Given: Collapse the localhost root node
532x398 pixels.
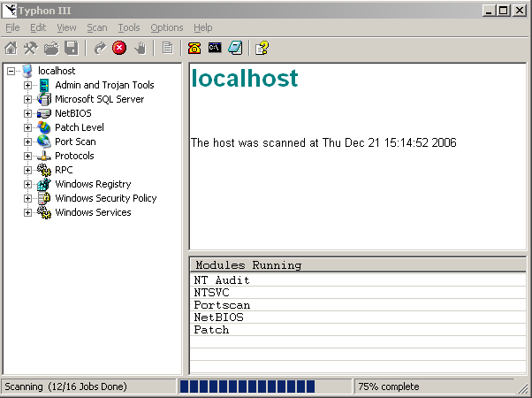Looking at the screenshot, I should [11, 72].
